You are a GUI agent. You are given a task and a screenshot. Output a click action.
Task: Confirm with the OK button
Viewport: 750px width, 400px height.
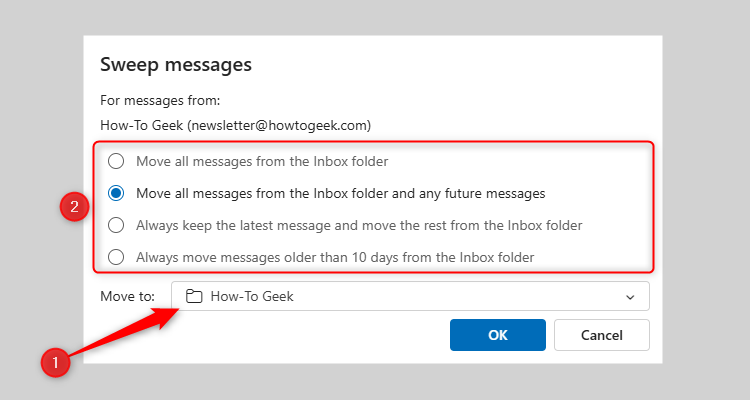[x=497, y=335]
